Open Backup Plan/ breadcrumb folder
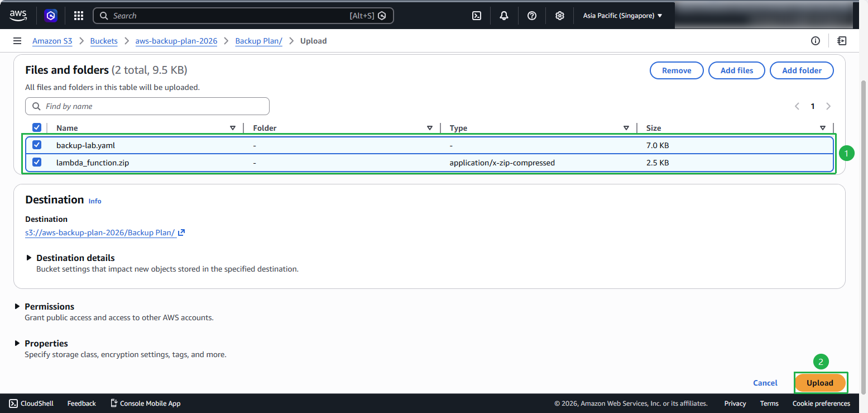 [259, 41]
